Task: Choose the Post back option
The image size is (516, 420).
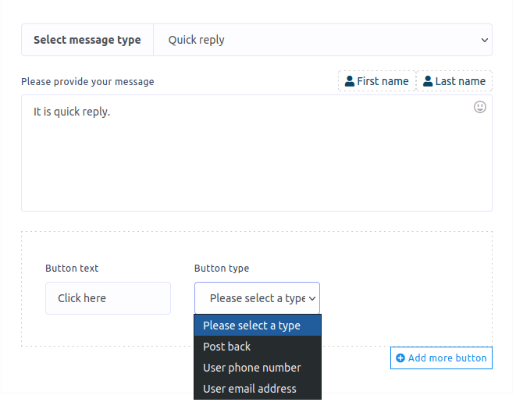Action: click(x=227, y=347)
